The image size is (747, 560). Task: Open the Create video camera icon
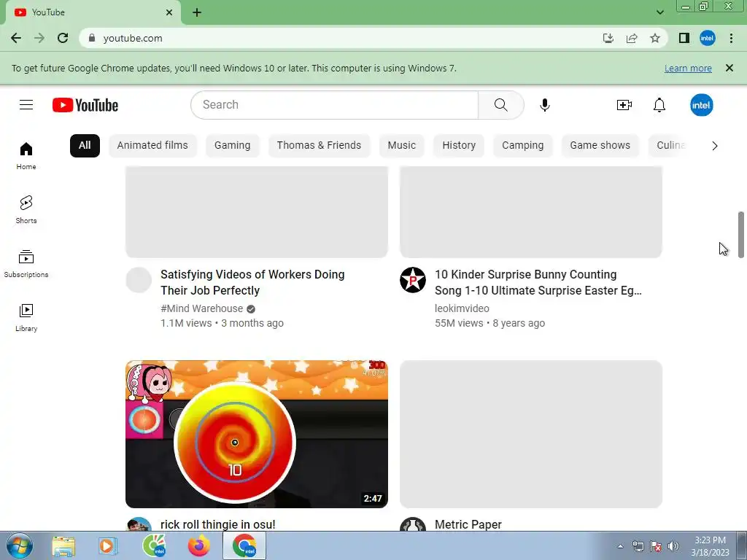pyautogui.click(x=624, y=105)
